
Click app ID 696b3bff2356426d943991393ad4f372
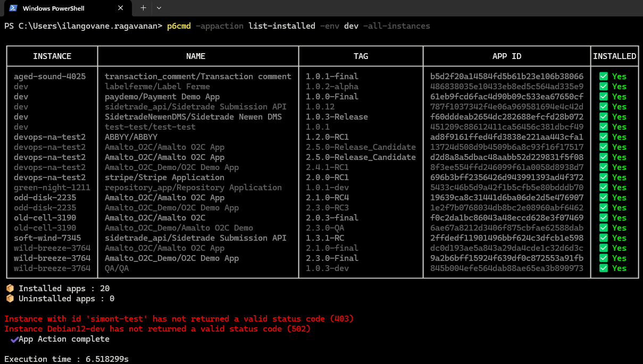[507, 177]
